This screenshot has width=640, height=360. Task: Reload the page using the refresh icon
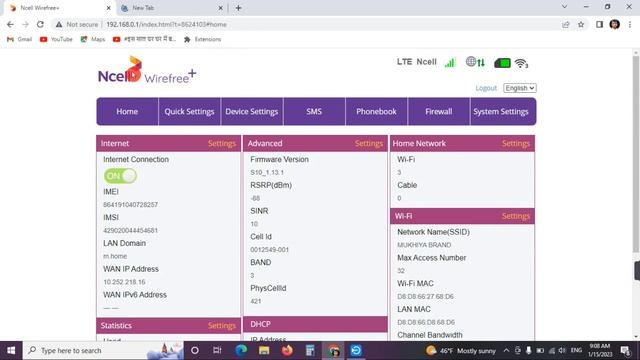point(40,24)
